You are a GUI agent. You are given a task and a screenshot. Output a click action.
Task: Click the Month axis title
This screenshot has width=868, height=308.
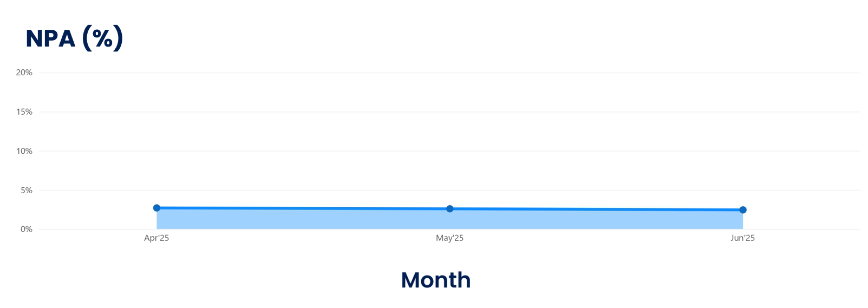click(435, 280)
